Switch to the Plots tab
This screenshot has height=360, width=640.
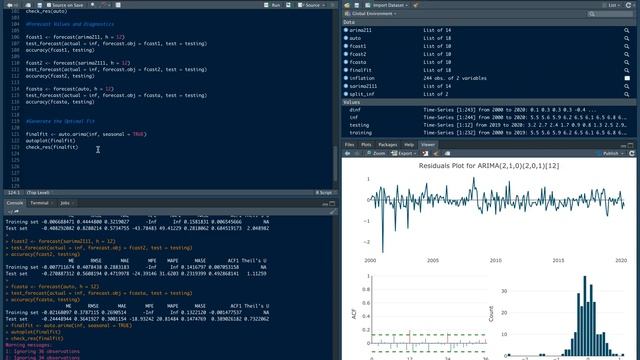[366, 144]
